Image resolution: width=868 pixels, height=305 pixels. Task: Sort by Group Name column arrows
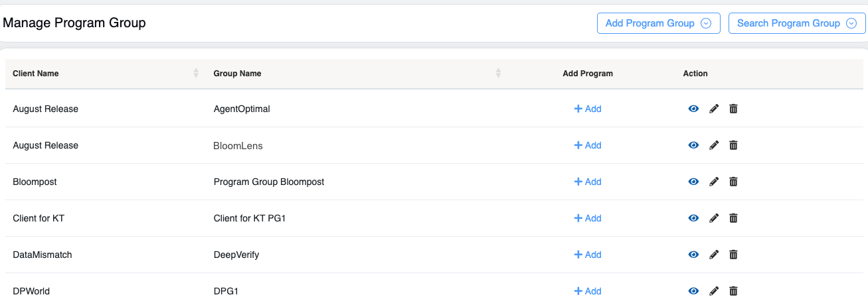pyautogui.click(x=498, y=74)
